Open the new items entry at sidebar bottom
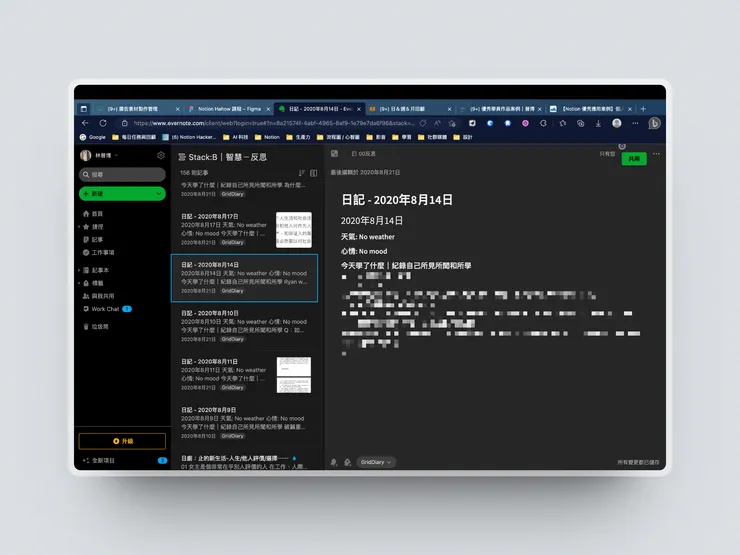 pyautogui.click(x=99, y=460)
